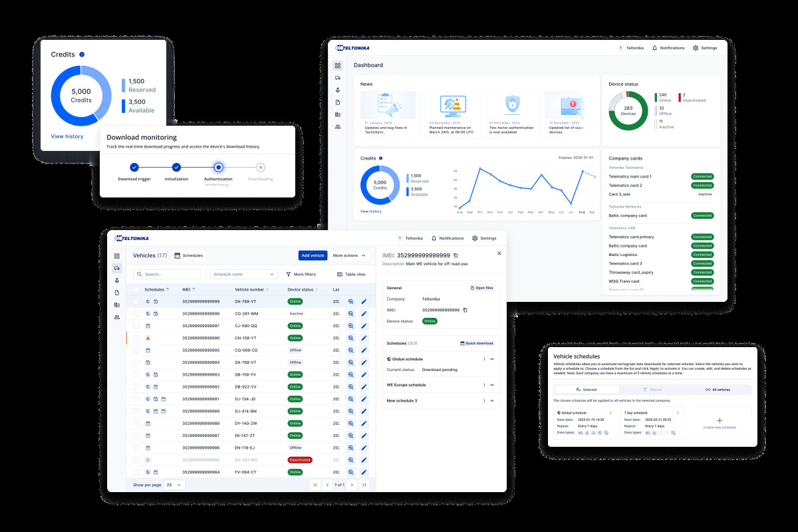
Task: Click the warning triangle icon on CN-158-YT row
Action: click(x=148, y=338)
